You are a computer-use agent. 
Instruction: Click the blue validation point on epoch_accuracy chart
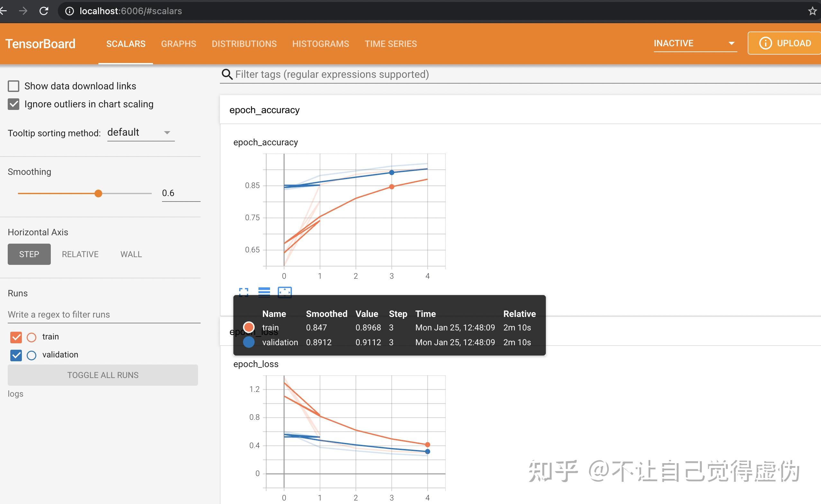tap(392, 172)
